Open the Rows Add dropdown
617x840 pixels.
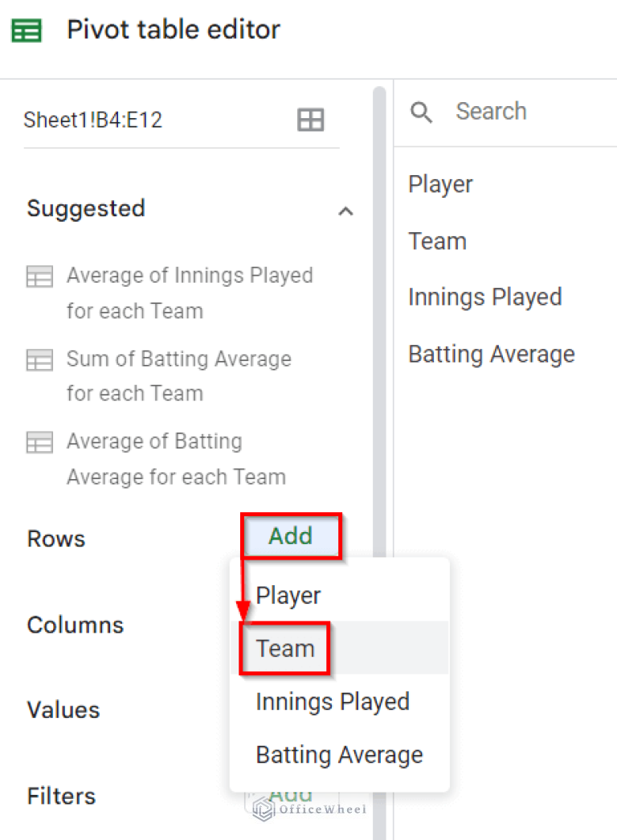(x=291, y=536)
